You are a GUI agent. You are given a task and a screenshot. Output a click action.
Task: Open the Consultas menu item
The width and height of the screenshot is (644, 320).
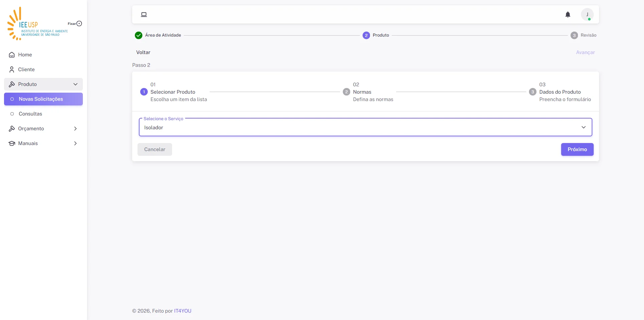point(43,114)
